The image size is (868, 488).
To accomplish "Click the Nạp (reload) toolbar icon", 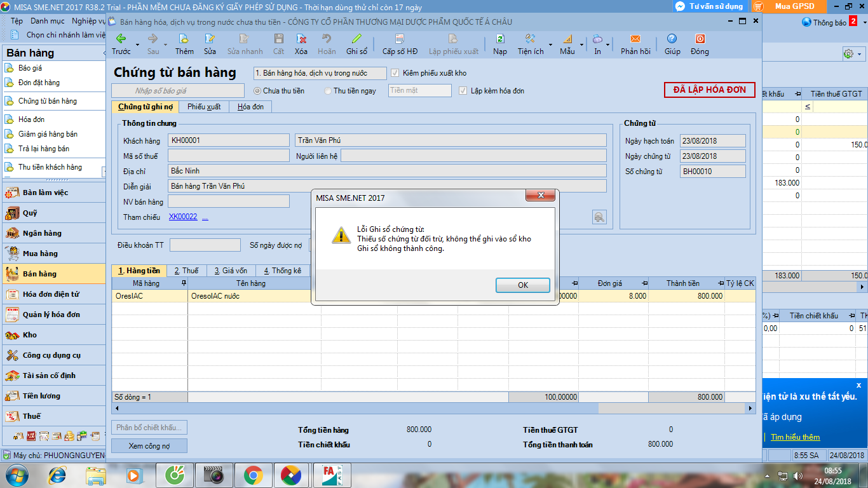I will [500, 39].
